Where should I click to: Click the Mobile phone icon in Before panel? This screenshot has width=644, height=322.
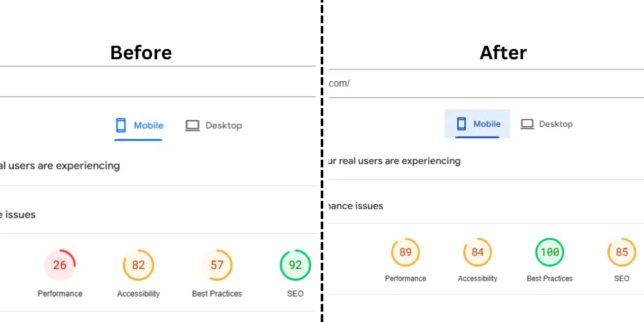pyautogui.click(x=121, y=126)
